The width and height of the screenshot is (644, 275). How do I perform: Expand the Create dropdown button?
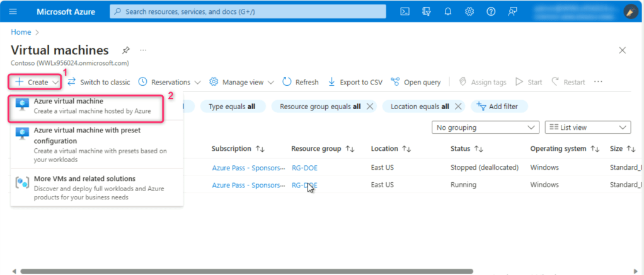pyautogui.click(x=37, y=82)
